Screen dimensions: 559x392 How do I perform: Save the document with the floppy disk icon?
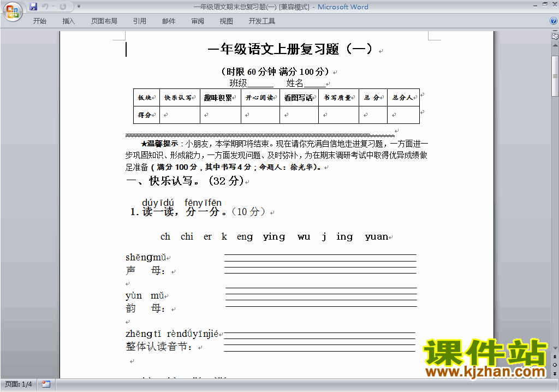click(x=33, y=7)
